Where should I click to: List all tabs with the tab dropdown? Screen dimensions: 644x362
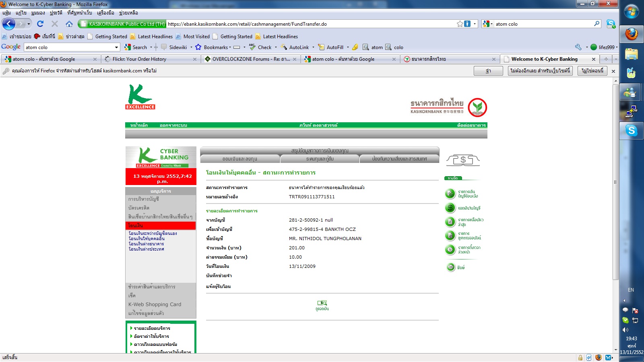coord(615,59)
